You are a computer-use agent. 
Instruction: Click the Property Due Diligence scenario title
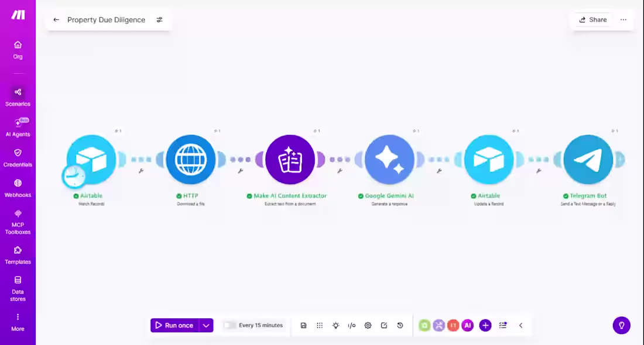click(x=107, y=20)
